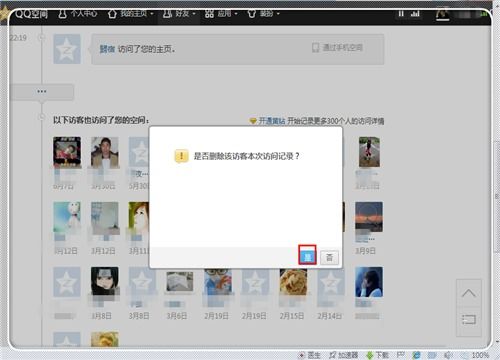Confirm deletion with the 是 button
Screen dimensions: 500x360
click(307, 257)
